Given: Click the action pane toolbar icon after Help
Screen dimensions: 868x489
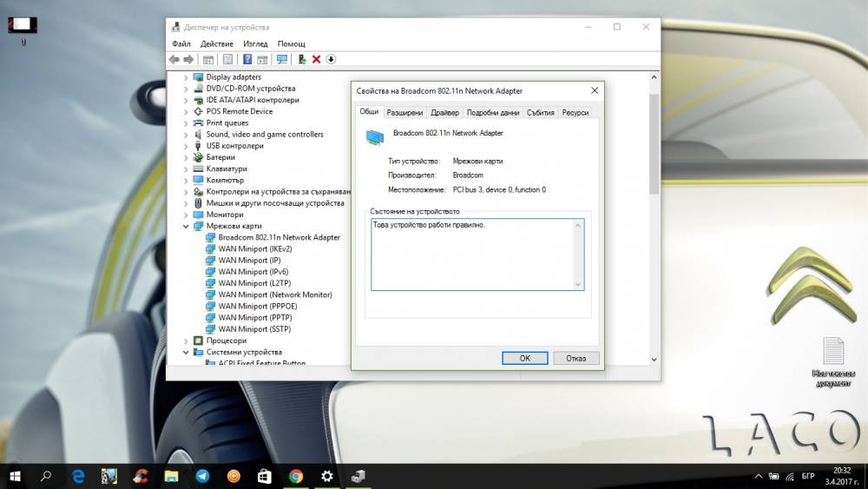Looking at the screenshot, I should tap(262, 59).
